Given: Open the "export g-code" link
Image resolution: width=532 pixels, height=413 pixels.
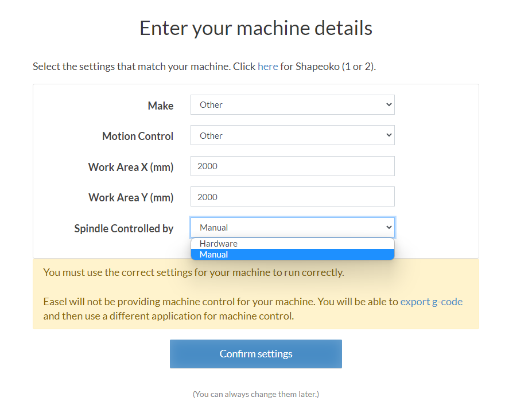Looking at the screenshot, I should click(x=431, y=302).
